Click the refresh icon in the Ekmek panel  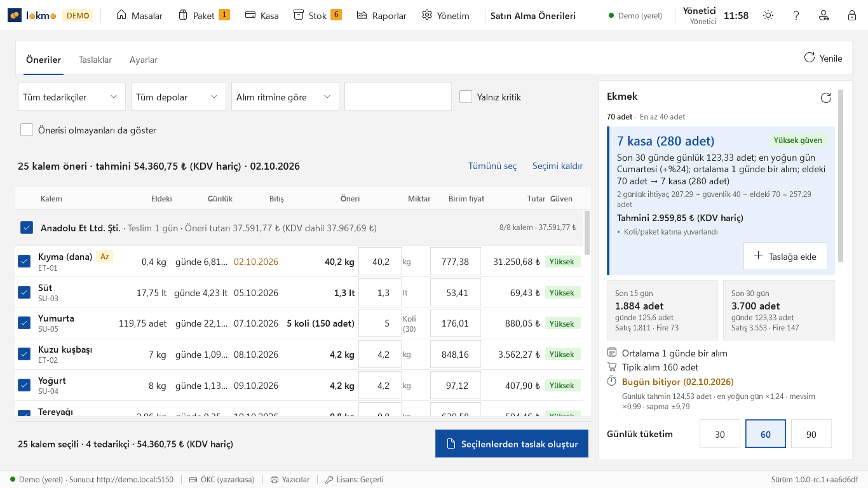[x=826, y=97]
